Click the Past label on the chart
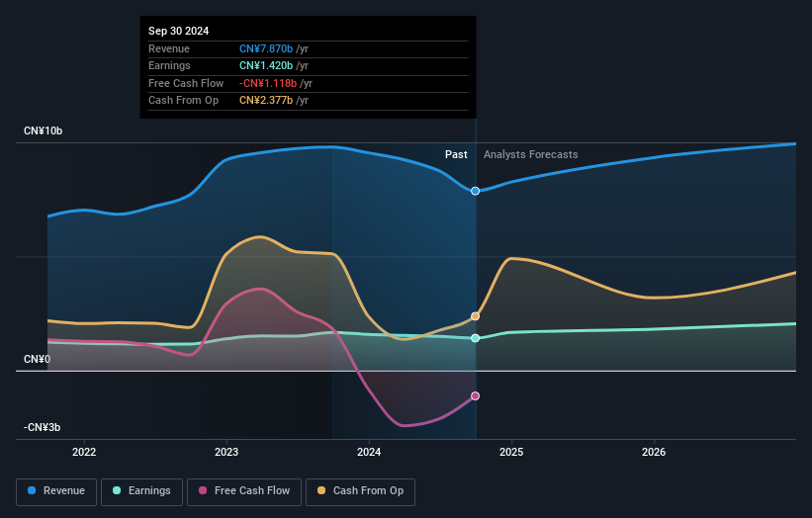812x518 pixels. coord(456,154)
